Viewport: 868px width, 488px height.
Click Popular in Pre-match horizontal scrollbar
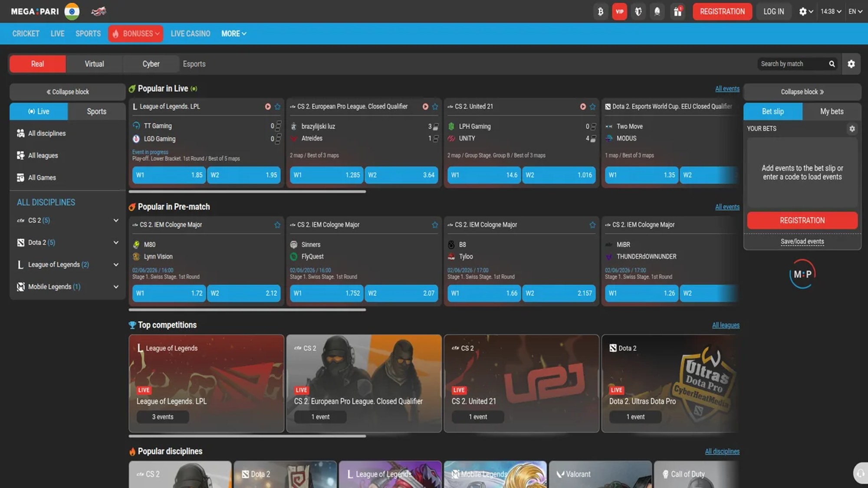click(247, 310)
